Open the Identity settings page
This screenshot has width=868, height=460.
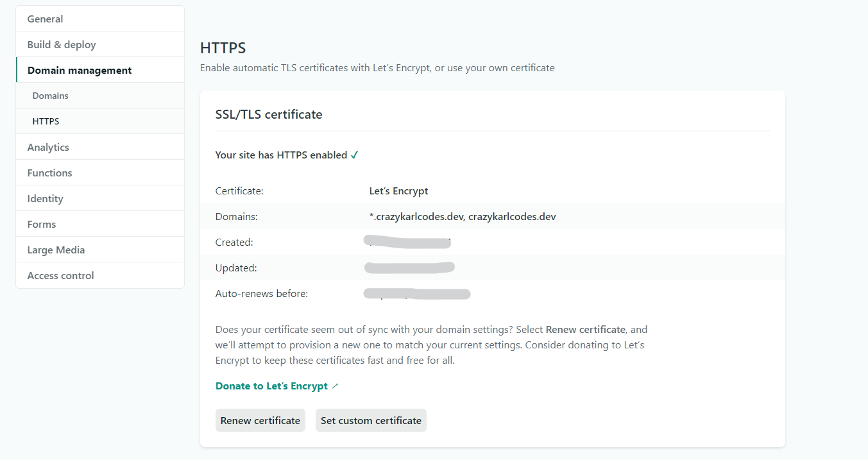[45, 199]
